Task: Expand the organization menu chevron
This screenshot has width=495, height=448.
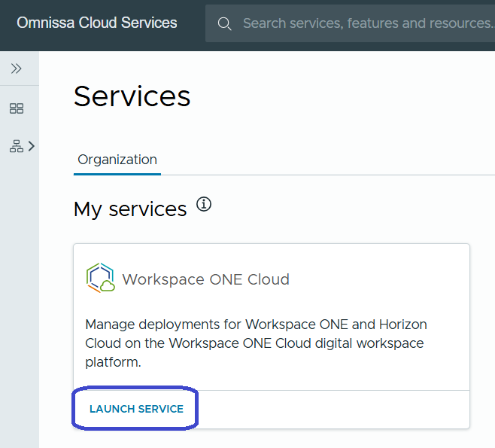Action: coord(32,146)
